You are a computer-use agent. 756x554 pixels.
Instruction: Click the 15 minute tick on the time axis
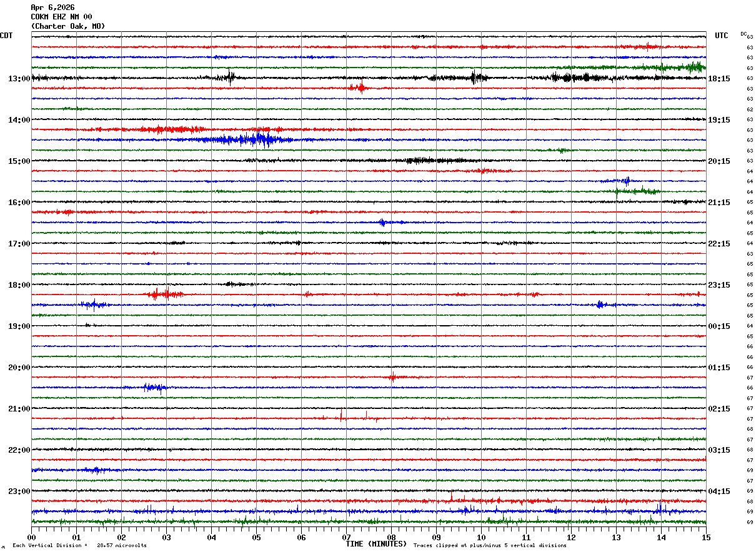(705, 537)
